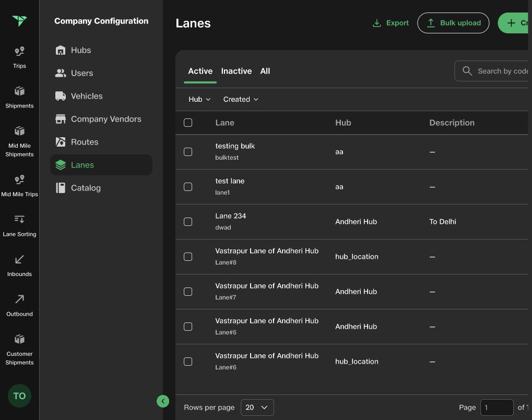
Task: Click the bulktest code text
Action: 227,158
